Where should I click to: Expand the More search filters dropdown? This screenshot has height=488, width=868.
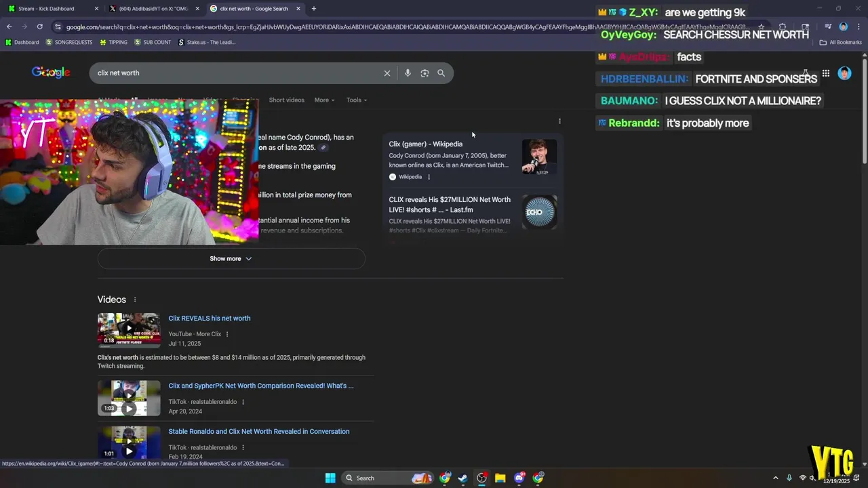[x=324, y=100]
